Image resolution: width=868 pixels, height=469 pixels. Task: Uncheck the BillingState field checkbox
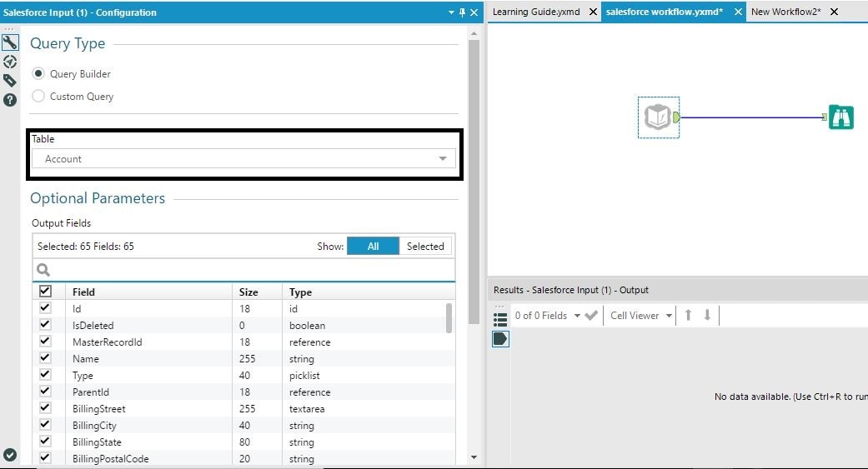click(x=45, y=442)
